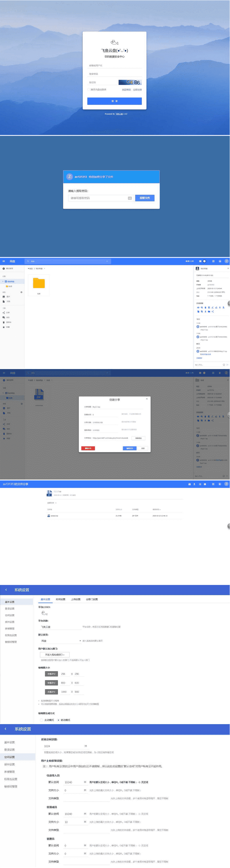
Task: Focus the 登录密码 password field
Action: [x=114, y=74]
